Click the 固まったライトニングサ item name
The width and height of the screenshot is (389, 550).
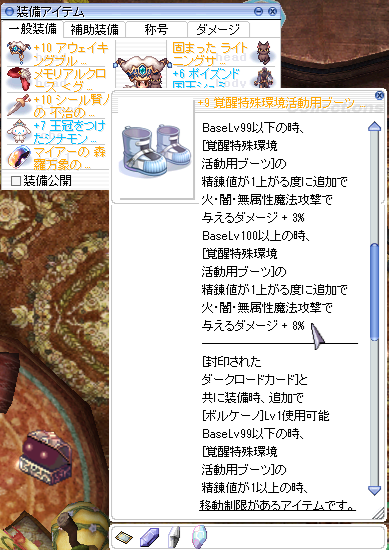[x=210, y=54]
